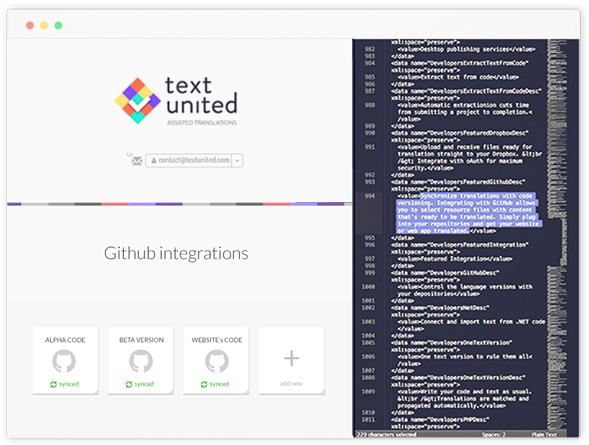Image resolution: width=589 pixels, height=445 pixels.
Task: Click the Text United diamond logo
Action: [x=138, y=101]
